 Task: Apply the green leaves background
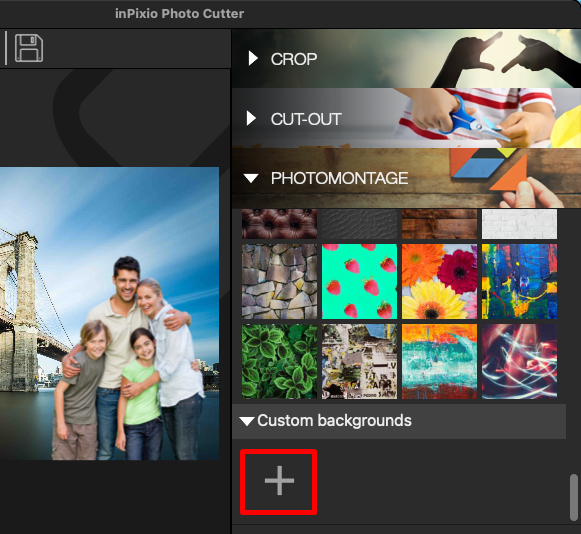coord(279,362)
